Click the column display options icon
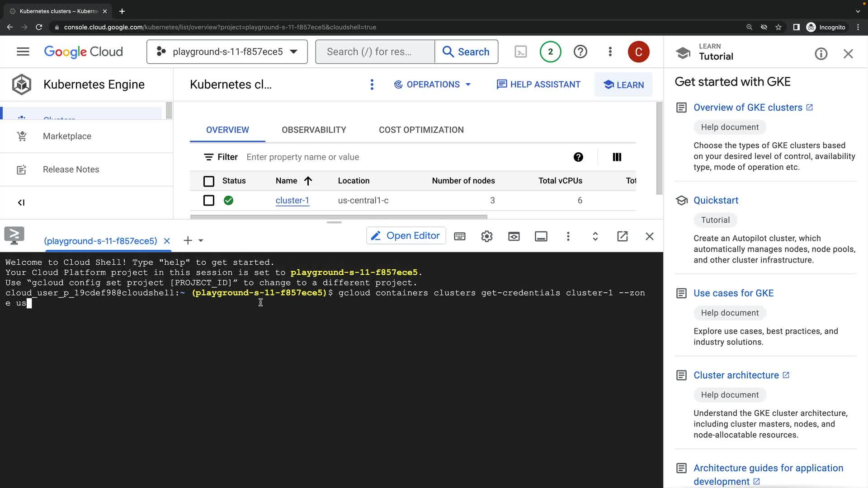This screenshot has height=488, width=868. pos(617,157)
